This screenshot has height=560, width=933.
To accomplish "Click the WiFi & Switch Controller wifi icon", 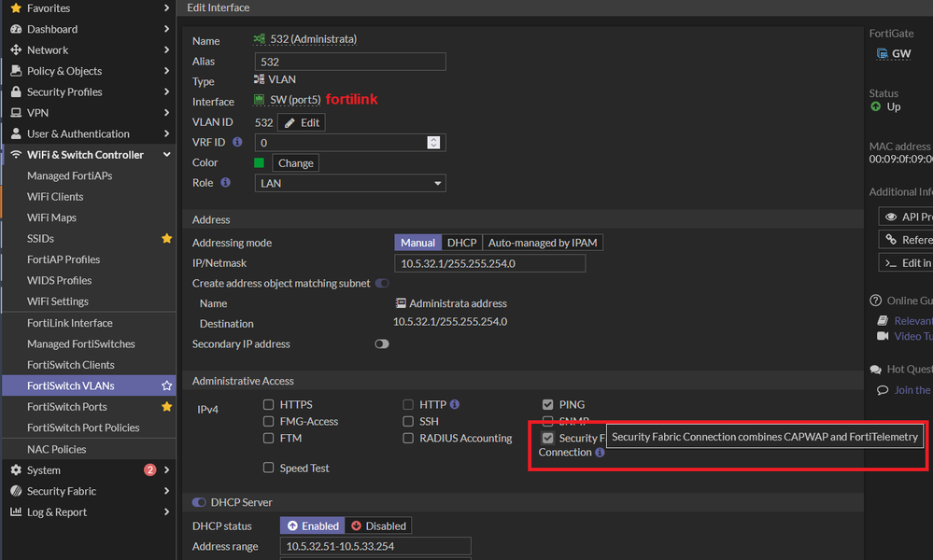I will click(x=16, y=155).
